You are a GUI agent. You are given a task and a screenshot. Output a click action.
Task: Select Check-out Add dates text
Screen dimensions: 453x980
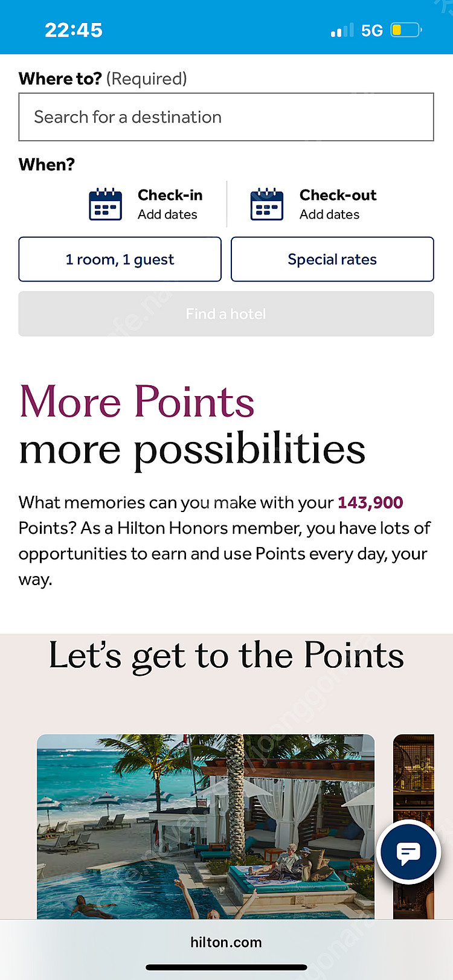click(x=330, y=214)
